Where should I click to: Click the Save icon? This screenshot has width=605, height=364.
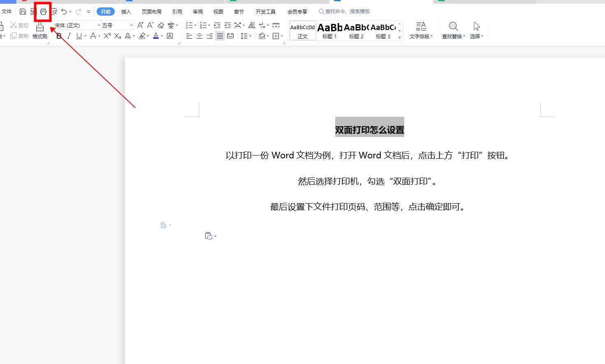tap(23, 12)
